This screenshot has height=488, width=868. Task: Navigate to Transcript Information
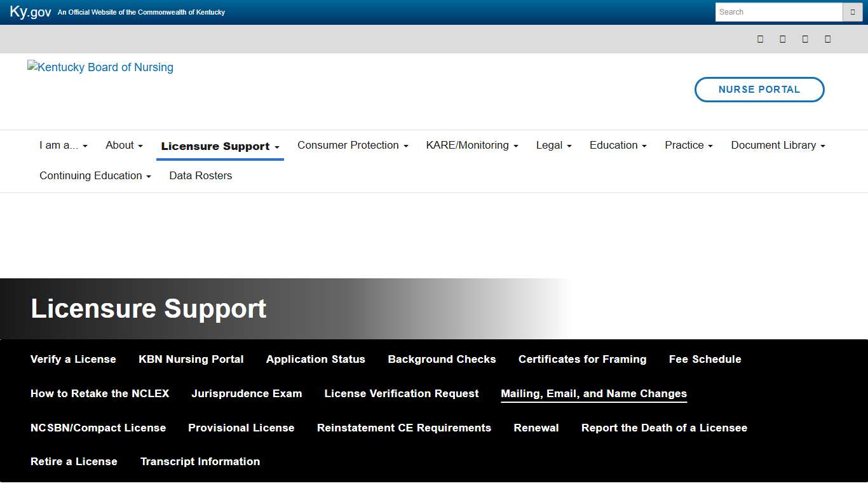click(x=200, y=462)
